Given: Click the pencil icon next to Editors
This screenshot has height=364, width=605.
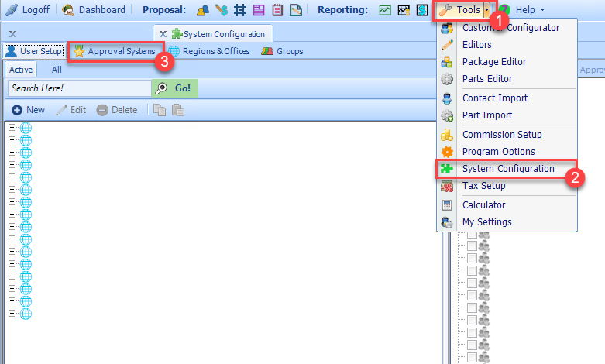Looking at the screenshot, I should (447, 45).
